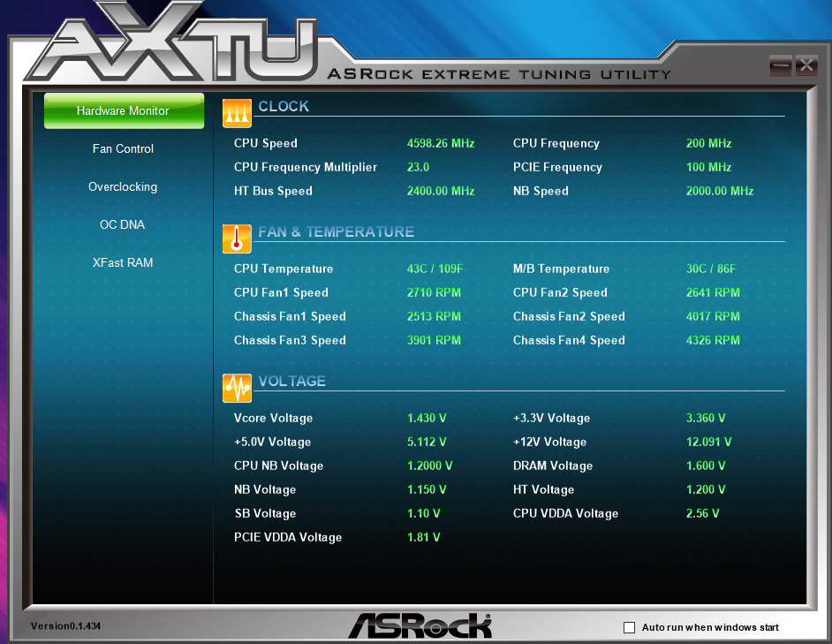
Task: Select the Hardware Monitor tab
Action: tap(124, 111)
